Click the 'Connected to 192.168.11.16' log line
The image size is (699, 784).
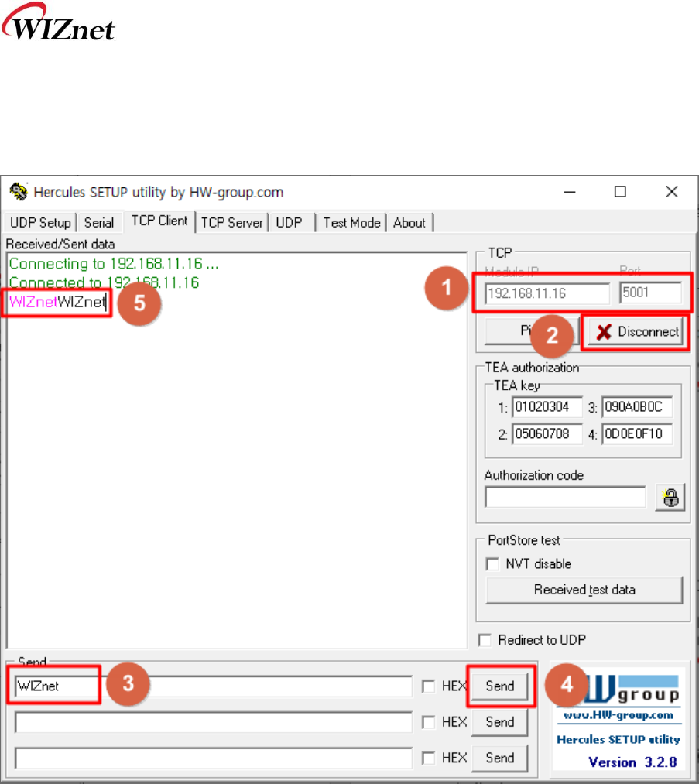pos(104,282)
